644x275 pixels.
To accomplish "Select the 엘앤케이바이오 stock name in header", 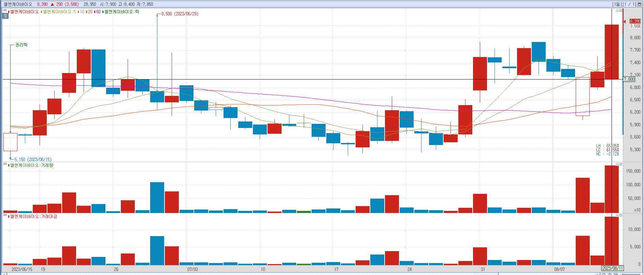I will 18,4.
